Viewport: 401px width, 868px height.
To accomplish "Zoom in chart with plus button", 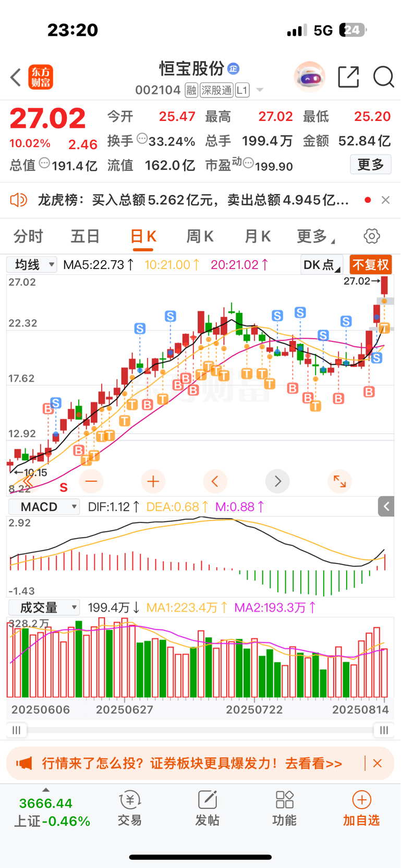I will (x=153, y=481).
